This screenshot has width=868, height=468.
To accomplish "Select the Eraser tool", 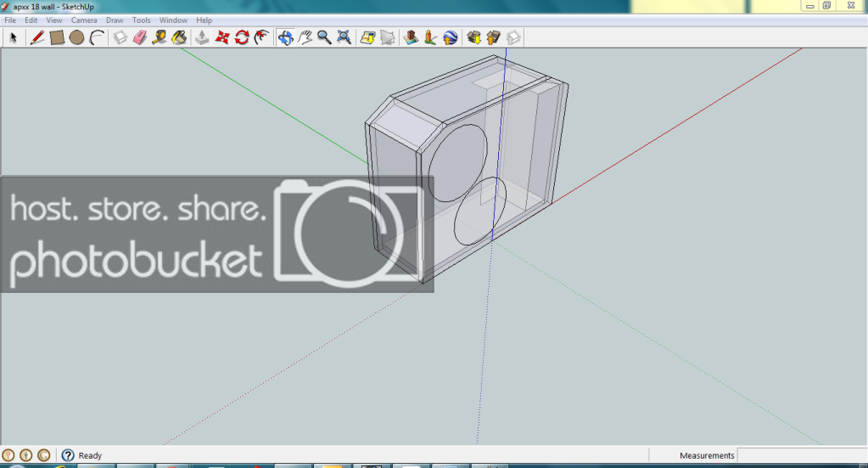I will [140, 37].
